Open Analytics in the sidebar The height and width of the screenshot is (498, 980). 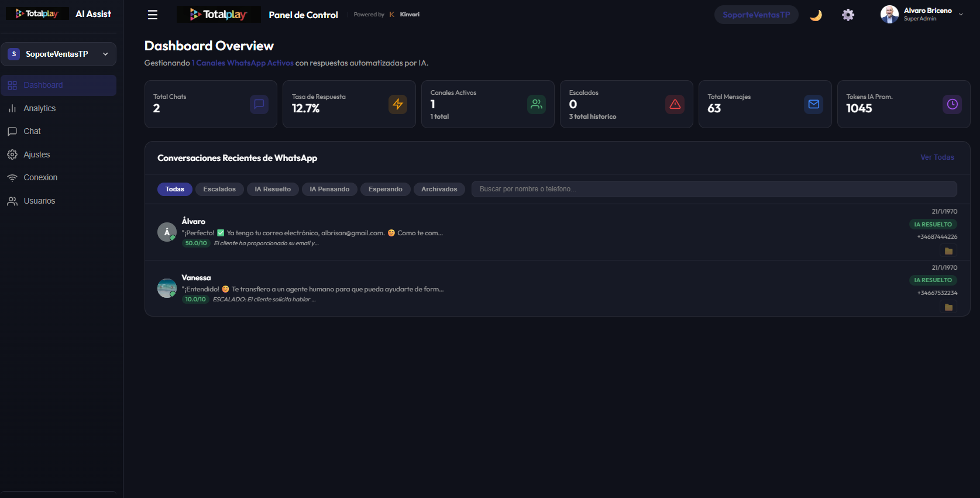[x=39, y=108]
